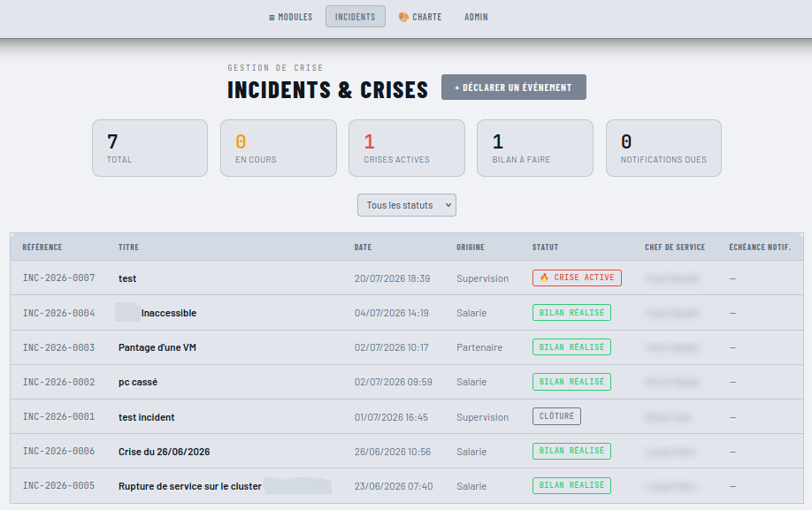
Task: Click date 02/07/2026 09:59
Action: click(393, 382)
